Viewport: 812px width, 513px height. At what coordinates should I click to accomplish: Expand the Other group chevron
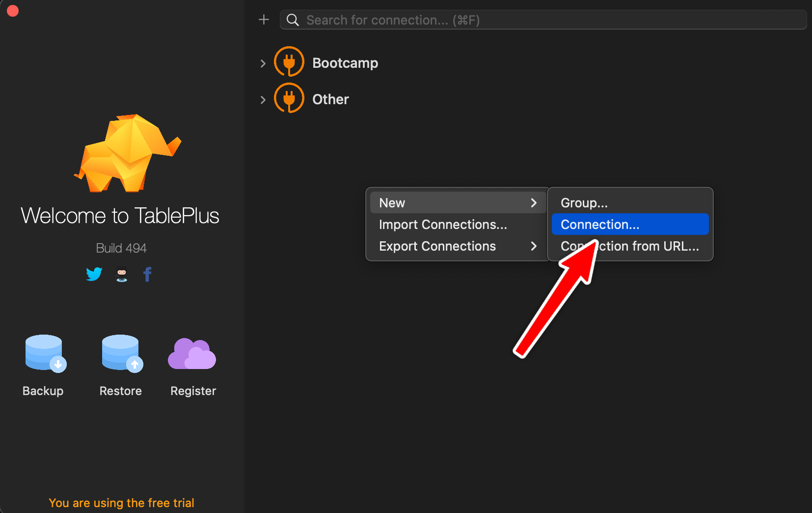point(263,100)
